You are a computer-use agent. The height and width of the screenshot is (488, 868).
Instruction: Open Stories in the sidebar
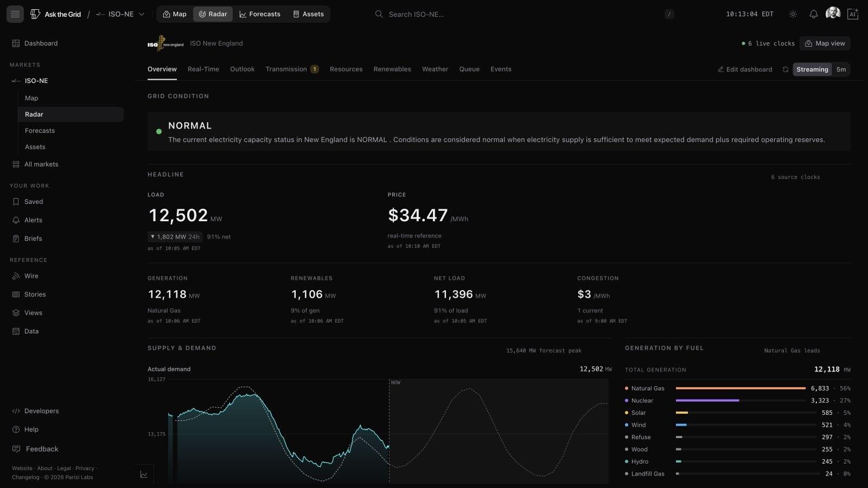(67, 294)
